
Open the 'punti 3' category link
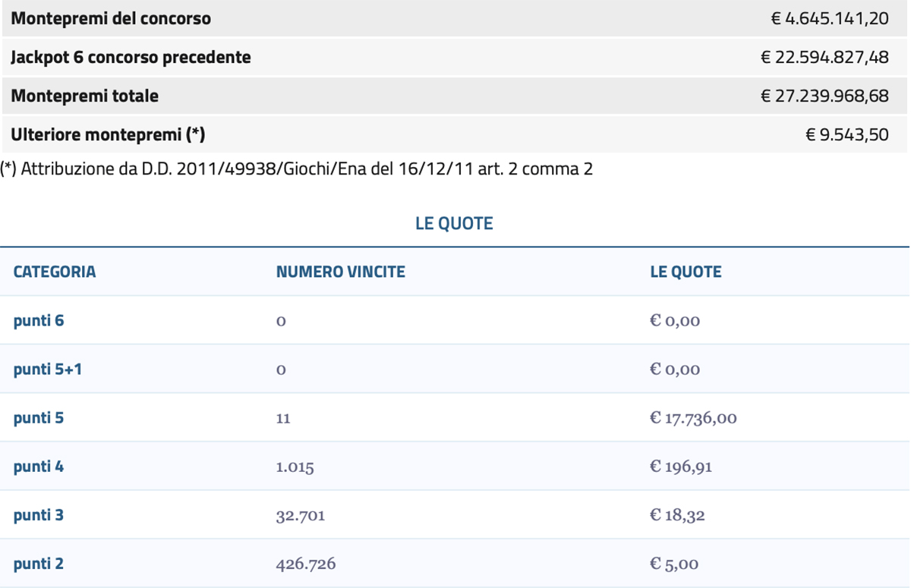pyautogui.click(x=39, y=515)
